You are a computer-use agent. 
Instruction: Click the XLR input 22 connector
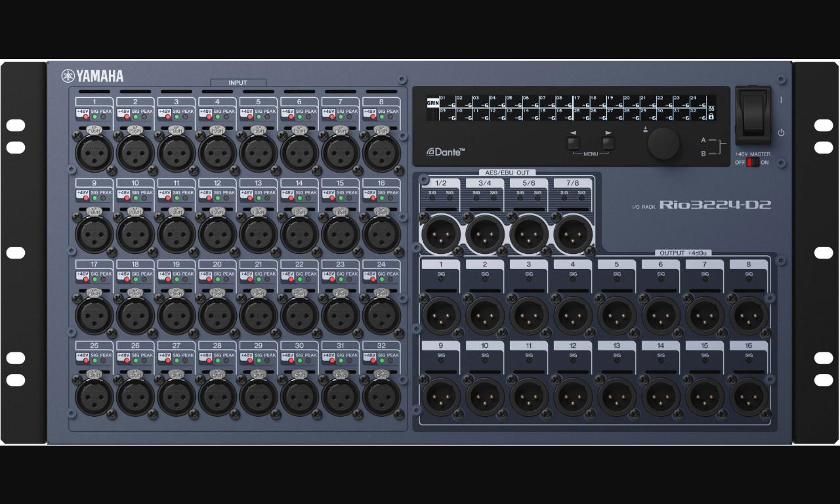coord(299,316)
